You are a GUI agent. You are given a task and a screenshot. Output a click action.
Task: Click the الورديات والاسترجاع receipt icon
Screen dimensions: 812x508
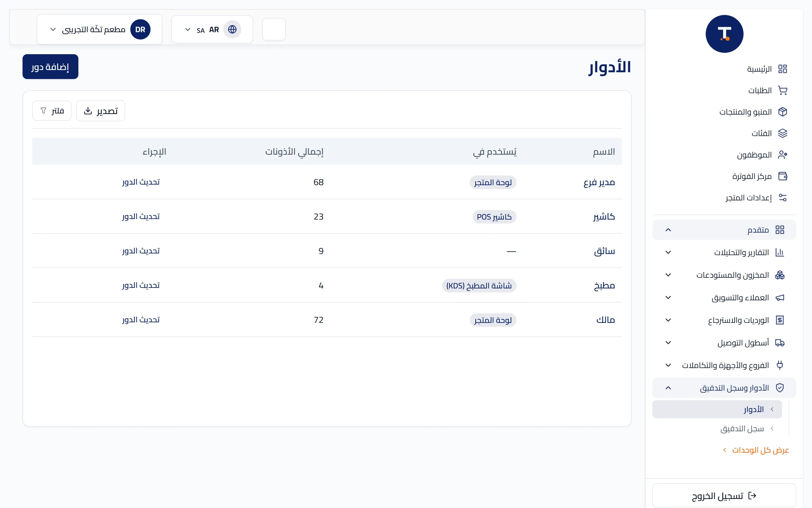780,320
